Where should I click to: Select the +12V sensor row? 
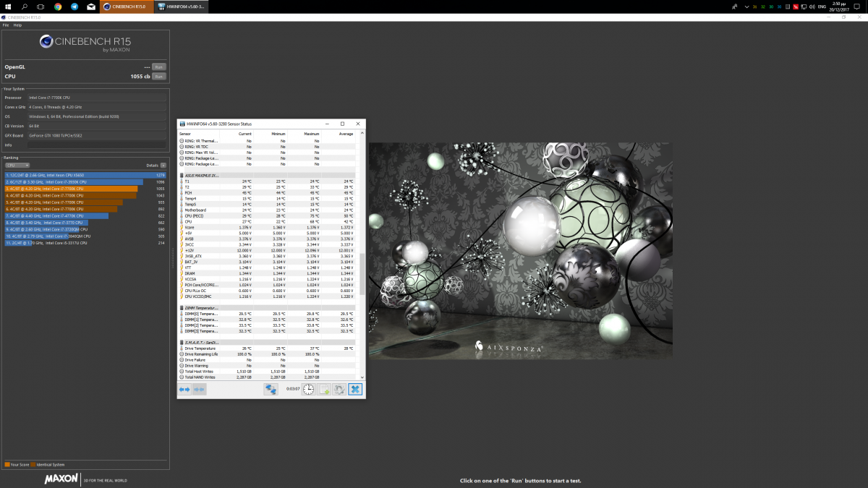[267, 250]
